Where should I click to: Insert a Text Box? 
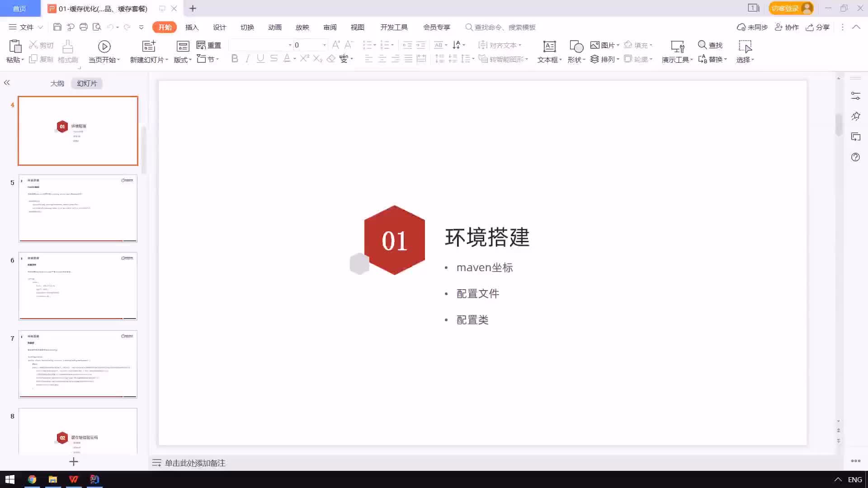coord(549,52)
